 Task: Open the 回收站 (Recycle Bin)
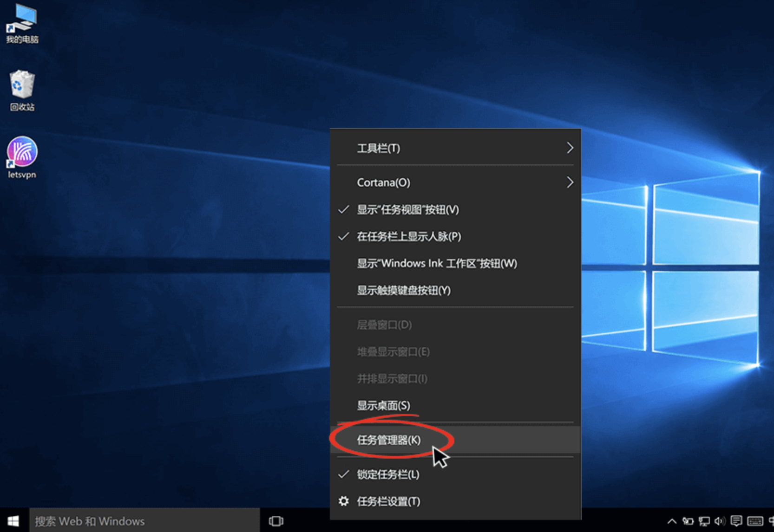[x=21, y=89]
